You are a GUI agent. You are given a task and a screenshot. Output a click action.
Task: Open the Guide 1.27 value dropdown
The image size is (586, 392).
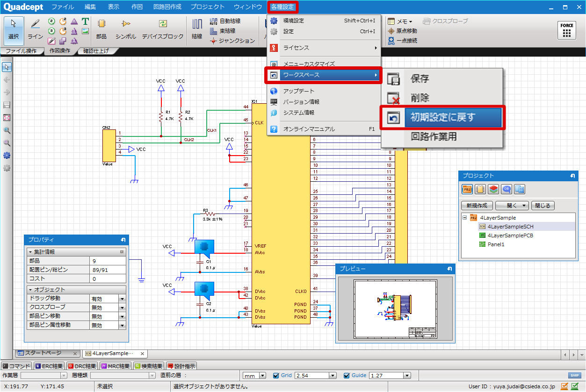pyautogui.click(x=407, y=375)
